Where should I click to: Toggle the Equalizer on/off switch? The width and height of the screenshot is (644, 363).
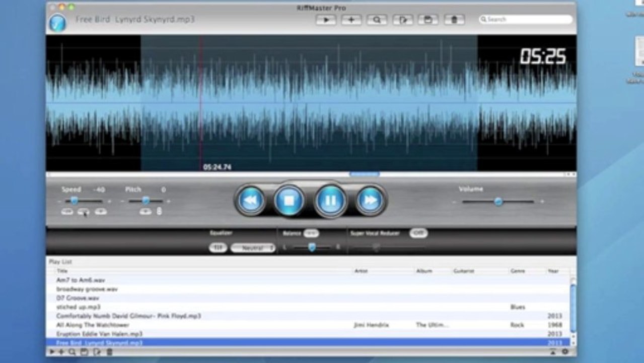coord(218,248)
